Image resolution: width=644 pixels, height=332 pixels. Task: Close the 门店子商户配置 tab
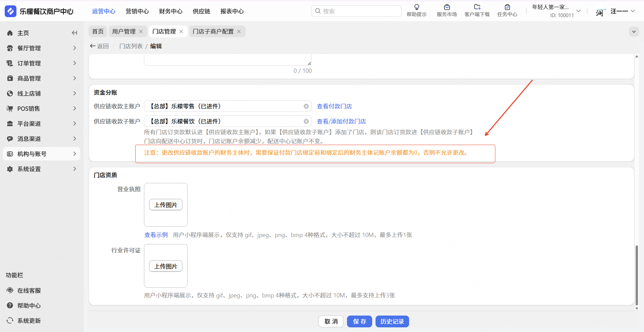tap(239, 32)
